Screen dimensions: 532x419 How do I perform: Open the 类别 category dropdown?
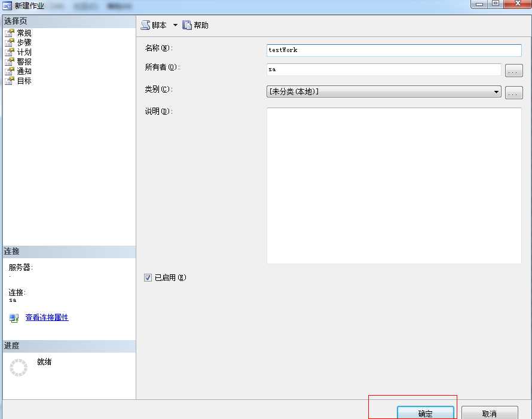point(384,91)
